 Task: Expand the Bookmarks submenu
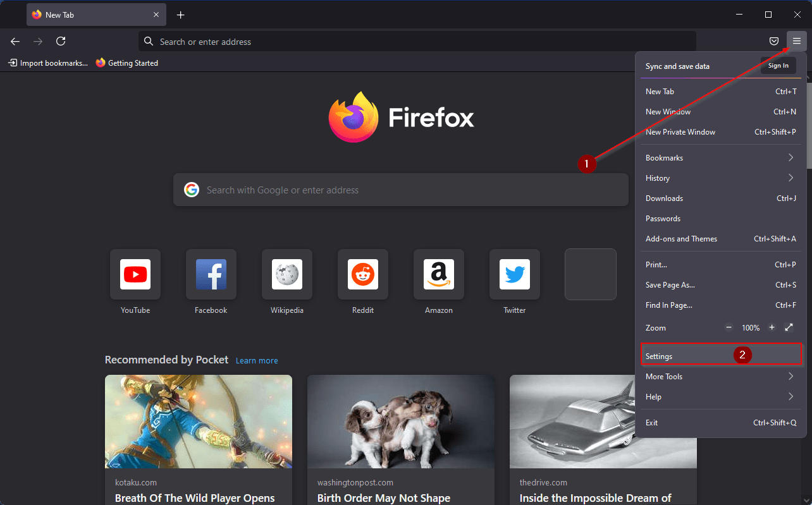721,157
